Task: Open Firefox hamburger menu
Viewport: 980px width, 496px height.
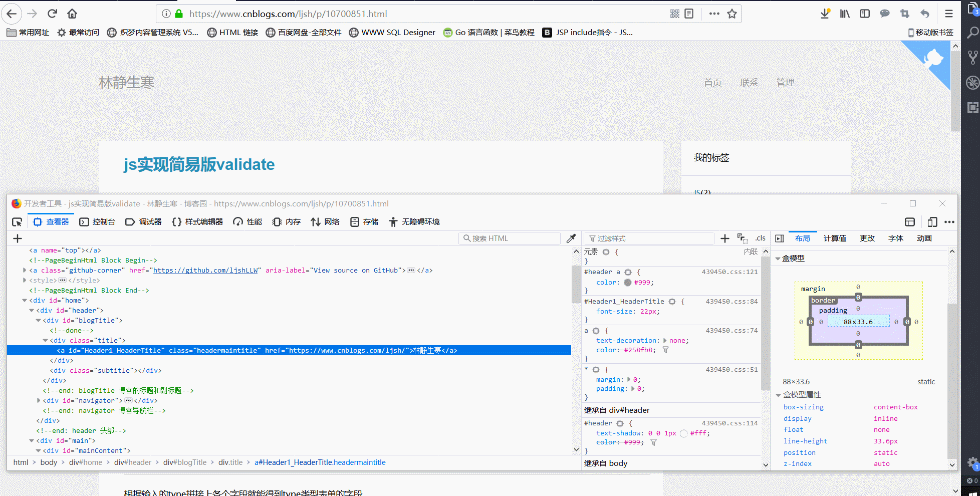Action: 949,14
